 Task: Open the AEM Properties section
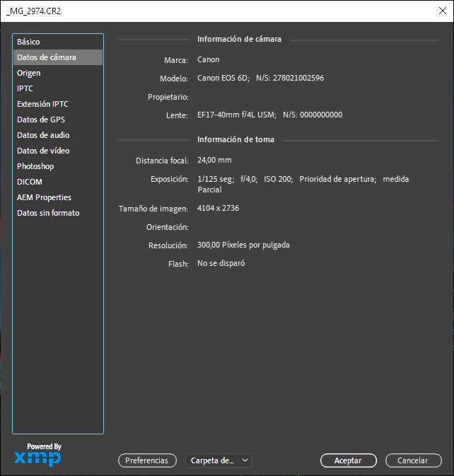[58, 197]
